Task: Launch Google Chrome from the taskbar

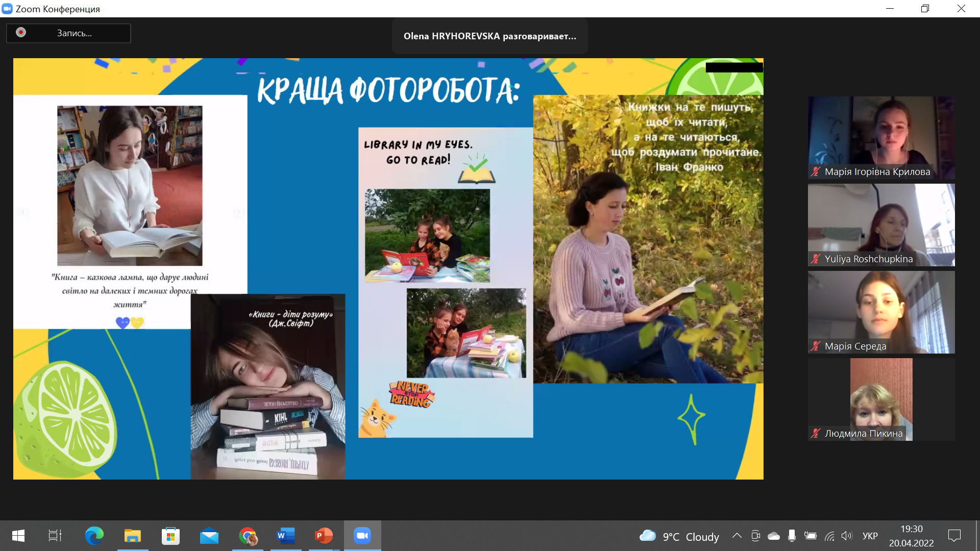Action: pos(248,536)
